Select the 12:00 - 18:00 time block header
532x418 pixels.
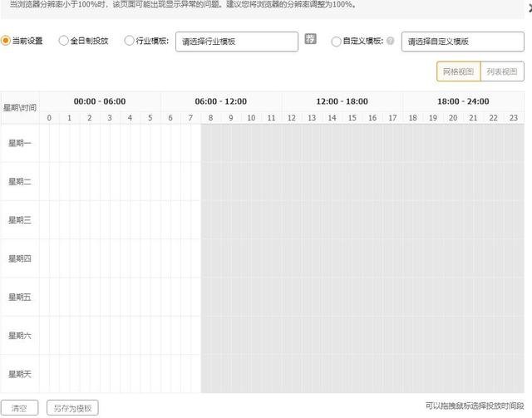tap(342, 101)
